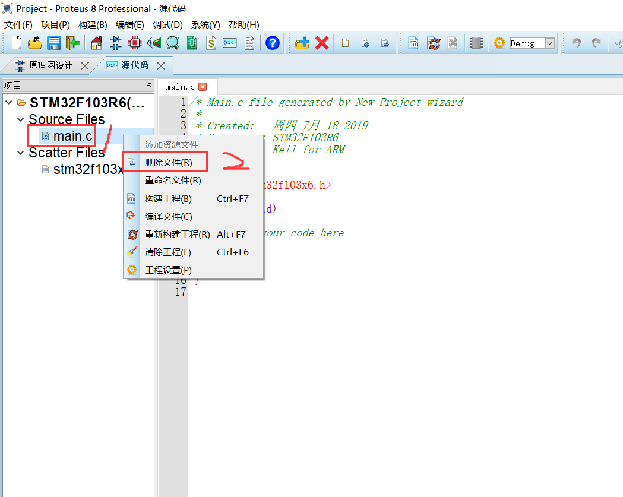Click the orange gear Project Settings icon
The image size is (623, 497).
coord(499,43)
